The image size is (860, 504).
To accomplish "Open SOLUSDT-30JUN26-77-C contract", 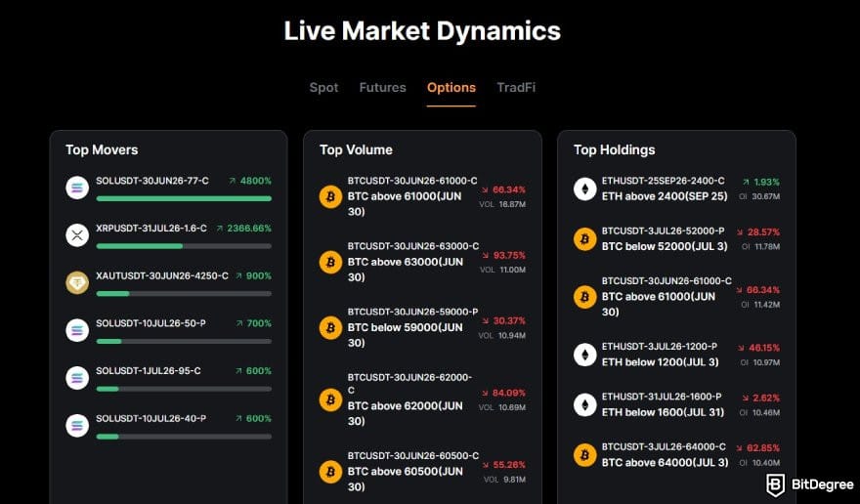I will (x=152, y=181).
